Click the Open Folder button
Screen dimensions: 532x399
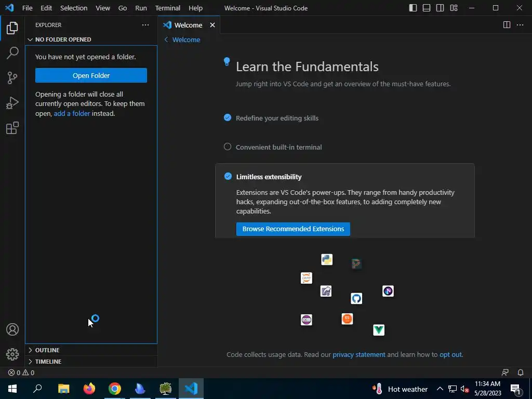[x=91, y=75]
